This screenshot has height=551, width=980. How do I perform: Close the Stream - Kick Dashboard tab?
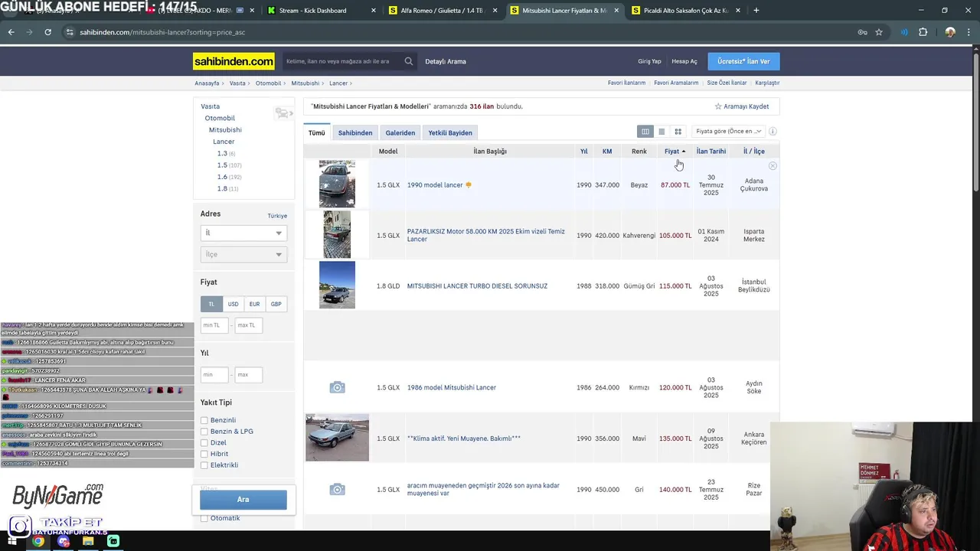[374, 11]
